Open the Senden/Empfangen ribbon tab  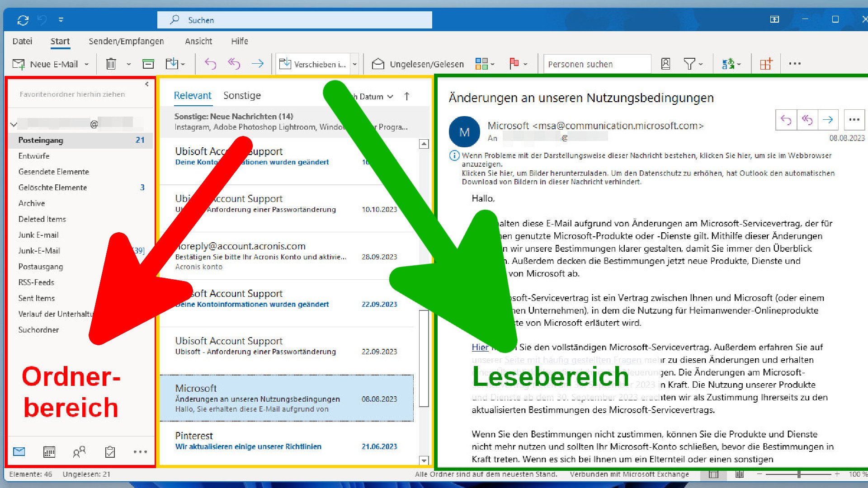point(126,41)
